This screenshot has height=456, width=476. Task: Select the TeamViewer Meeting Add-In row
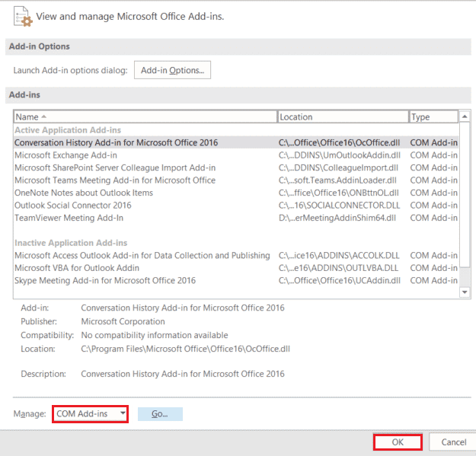[x=236, y=218]
